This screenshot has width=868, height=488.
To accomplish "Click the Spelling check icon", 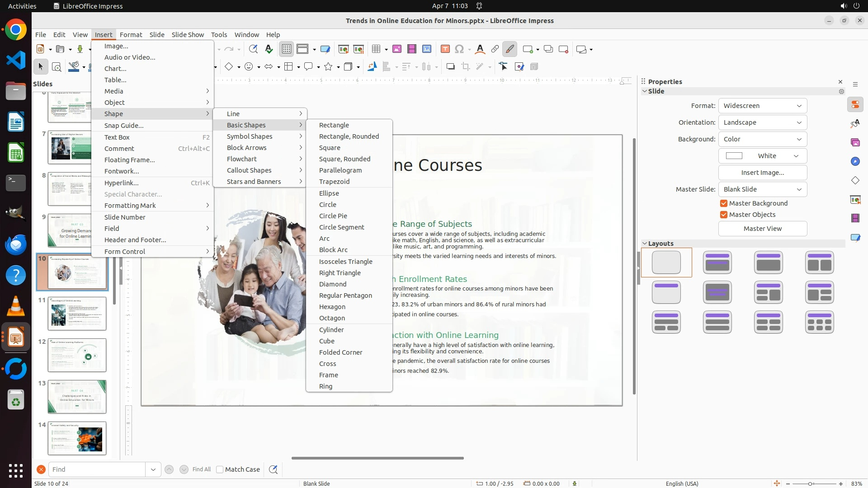I will click(x=269, y=49).
